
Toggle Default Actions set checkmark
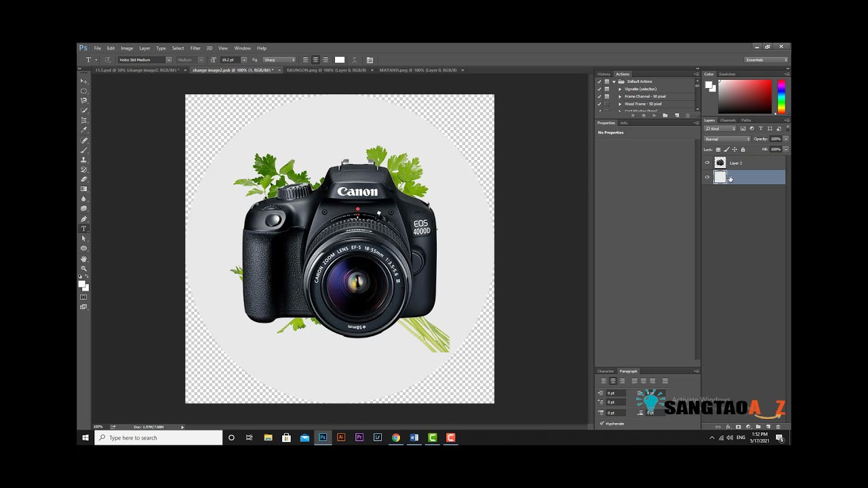click(x=599, y=81)
